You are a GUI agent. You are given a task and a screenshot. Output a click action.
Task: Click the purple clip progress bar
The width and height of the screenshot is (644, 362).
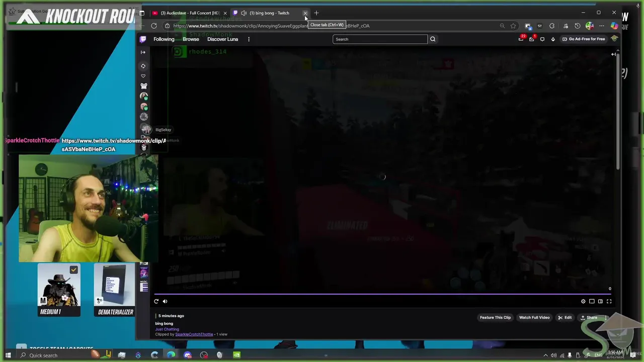point(383,294)
